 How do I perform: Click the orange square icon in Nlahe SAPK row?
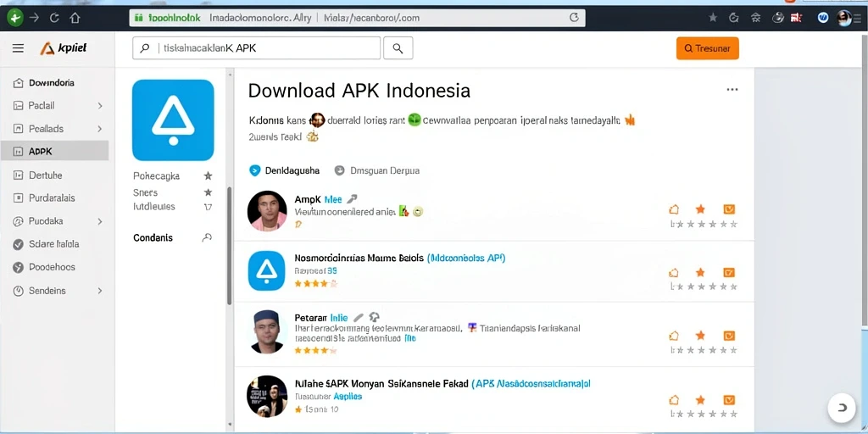pyautogui.click(x=729, y=399)
